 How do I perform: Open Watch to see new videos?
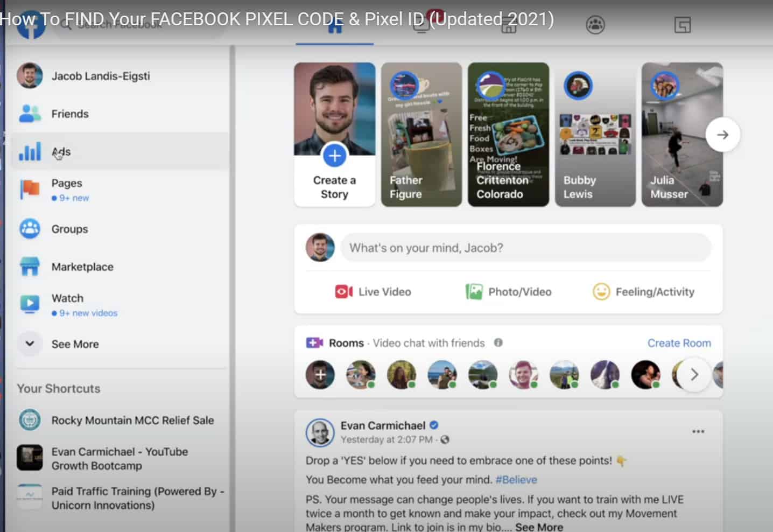click(x=67, y=298)
